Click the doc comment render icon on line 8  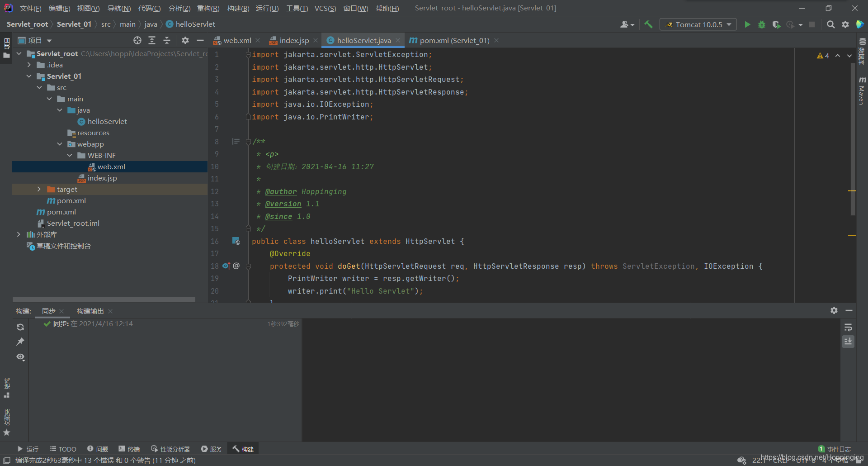point(236,142)
